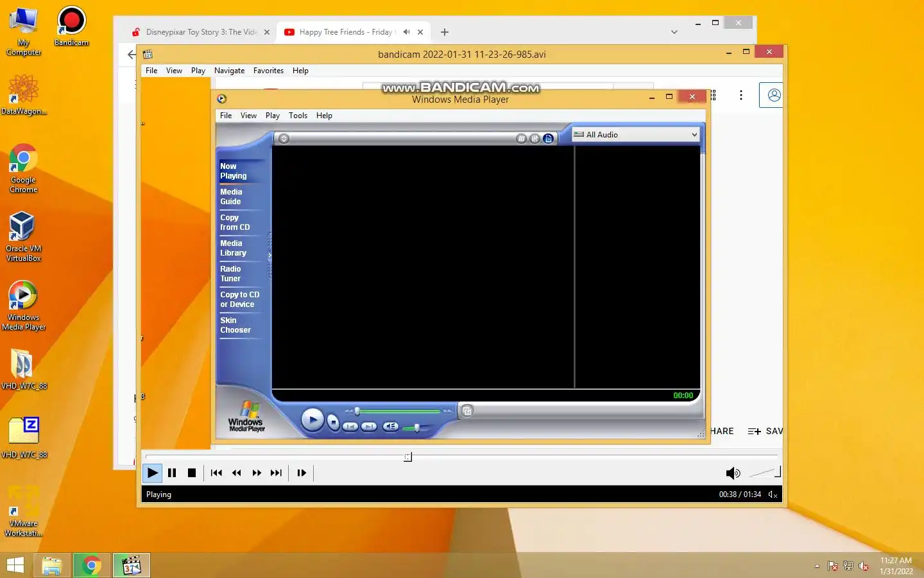Click the bandicam player volume slider
The width and height of the screenshot is (924, 578).
pos(766,473)
